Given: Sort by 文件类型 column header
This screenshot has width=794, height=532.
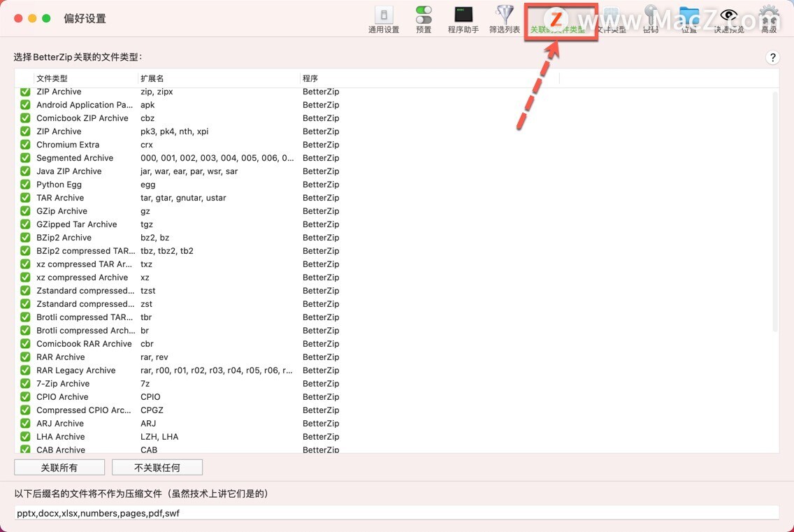Looking at the screenshot, I should pyautogui.click(x=85, y=78).
